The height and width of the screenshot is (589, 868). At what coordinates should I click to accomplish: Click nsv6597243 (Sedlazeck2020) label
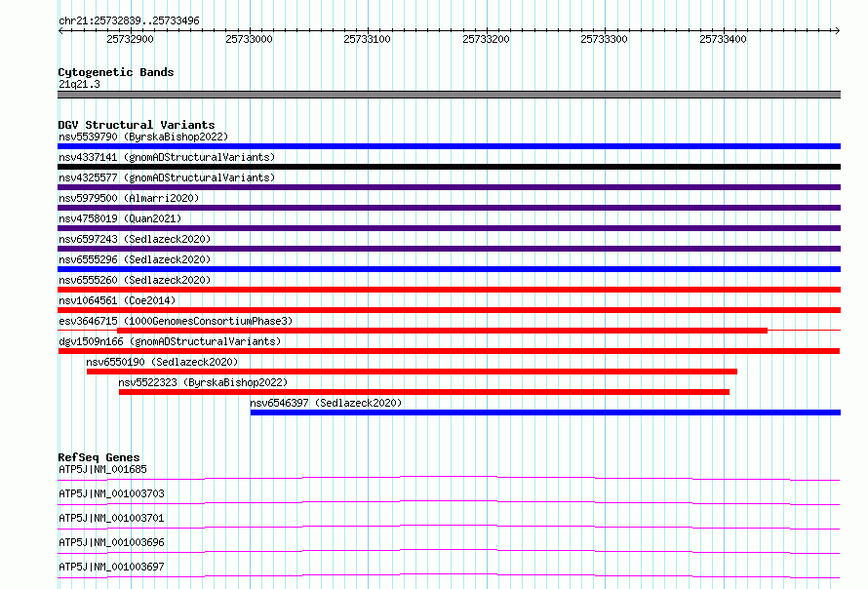pos(135,239)
